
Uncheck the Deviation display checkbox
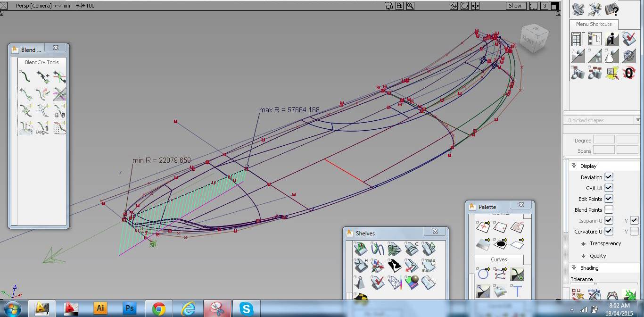(x=609, y=177)
